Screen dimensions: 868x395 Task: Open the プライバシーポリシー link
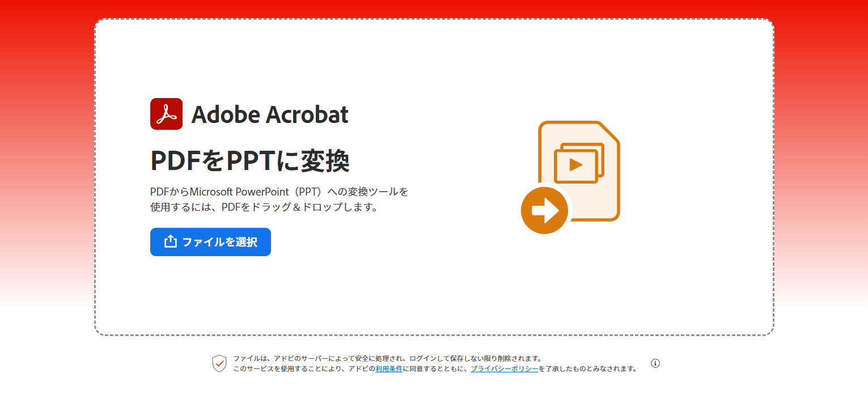pyautogui.click(x=505, y=368)
